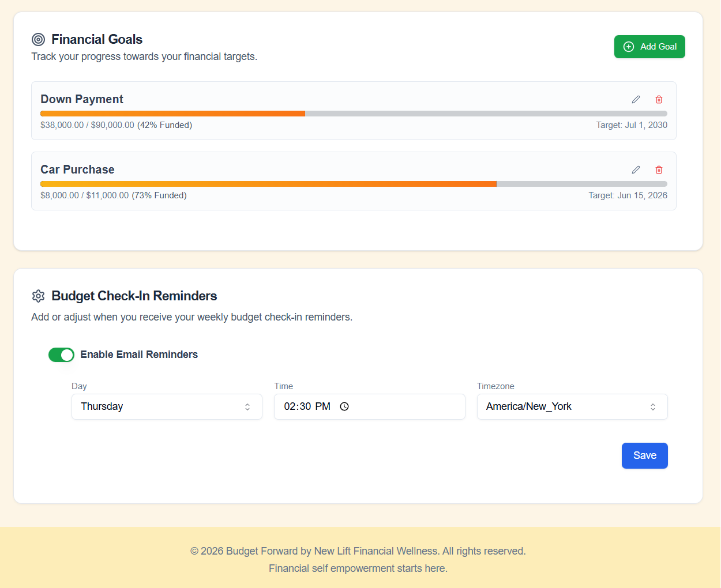
Task: Open the clock icon in the Time field
Action: tap(344, 406)
